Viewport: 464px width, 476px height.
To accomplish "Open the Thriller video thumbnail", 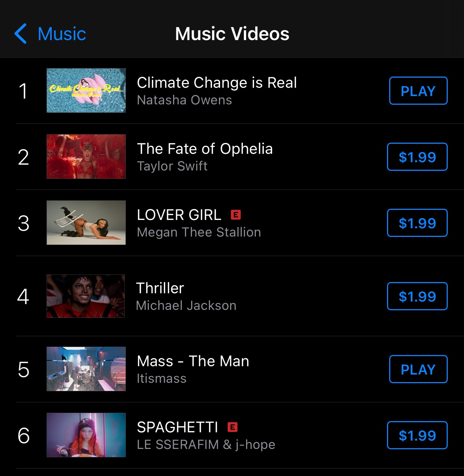I will (x=86, y=296).
